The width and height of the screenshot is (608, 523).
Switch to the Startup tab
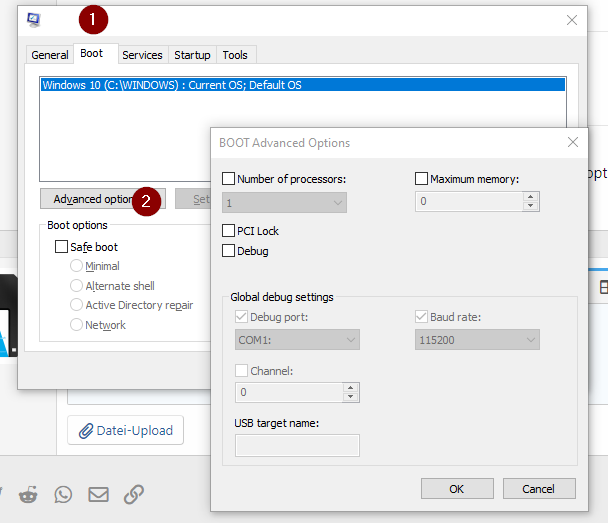pos(192,55)
